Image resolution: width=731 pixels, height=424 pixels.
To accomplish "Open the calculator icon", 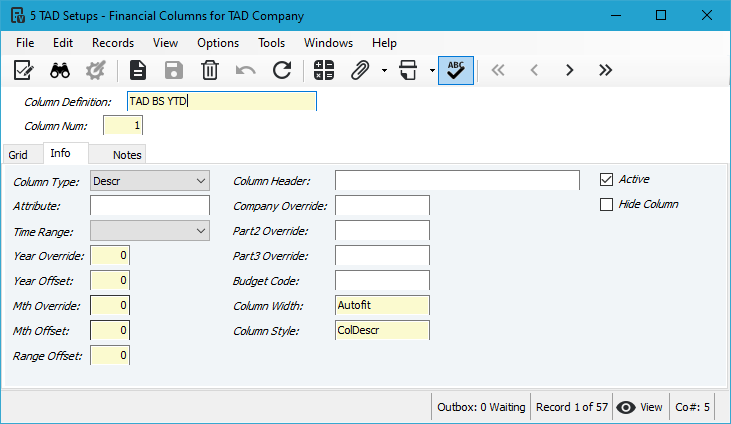I will tap(324, 70).
